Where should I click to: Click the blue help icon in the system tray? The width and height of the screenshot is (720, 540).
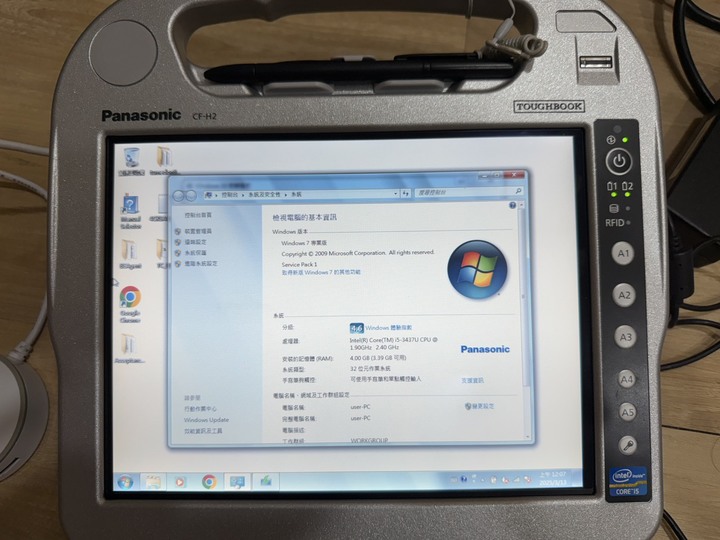click(x=464, y=479)
